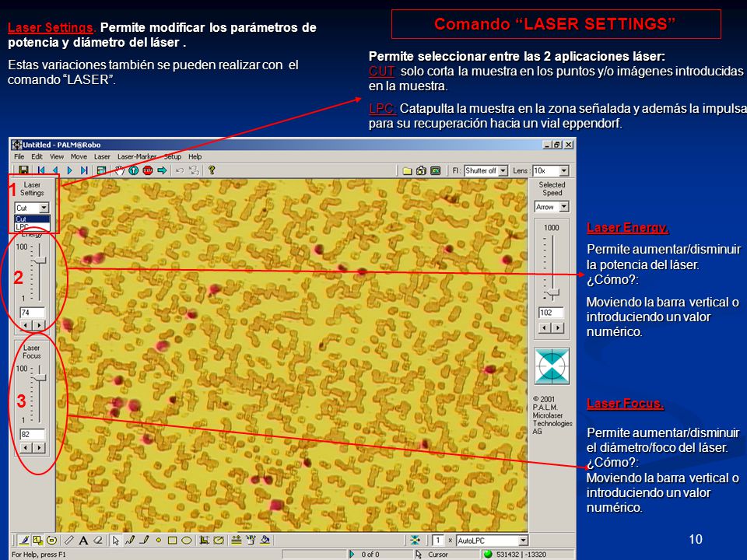Open the window layout icon in toolbar

pyautogui.click(x=101, y=170)
